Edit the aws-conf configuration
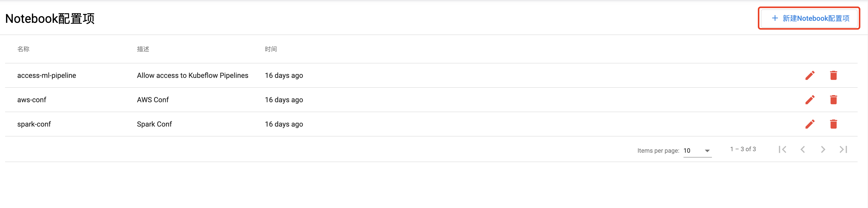This screenshot has width=868, height=208. [x=810, y=100]
